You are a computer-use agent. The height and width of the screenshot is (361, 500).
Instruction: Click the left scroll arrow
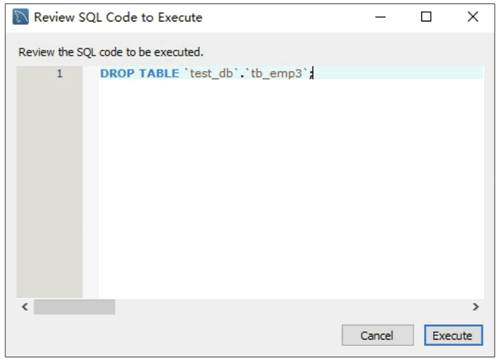pos(25,307)
